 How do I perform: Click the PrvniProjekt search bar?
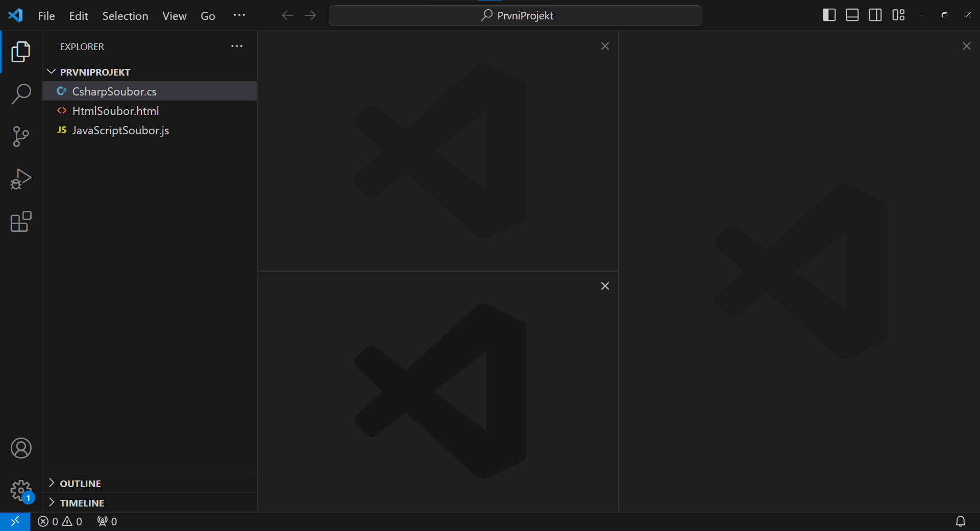pos(516,15)
